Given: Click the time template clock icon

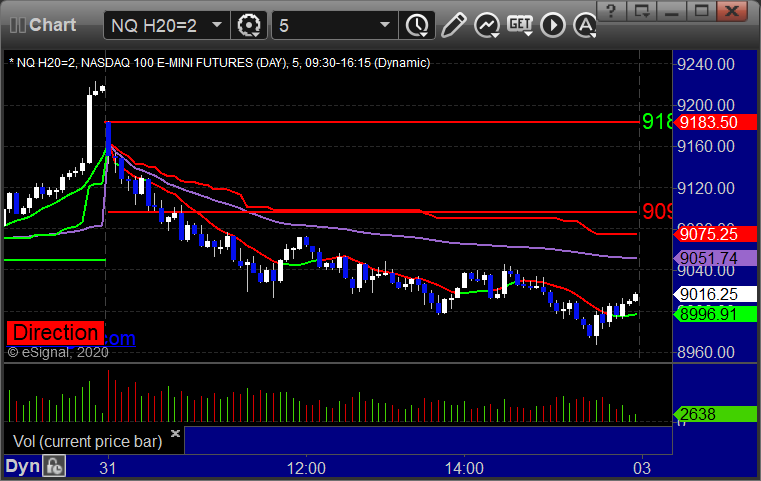Looking at the screenshot, I should tap(416, 24).
